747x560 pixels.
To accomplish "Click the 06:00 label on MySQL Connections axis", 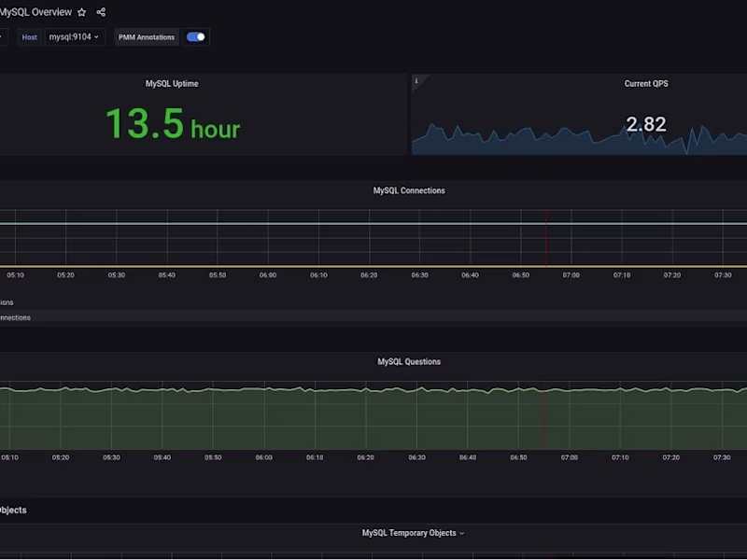I will coord(268,275).
